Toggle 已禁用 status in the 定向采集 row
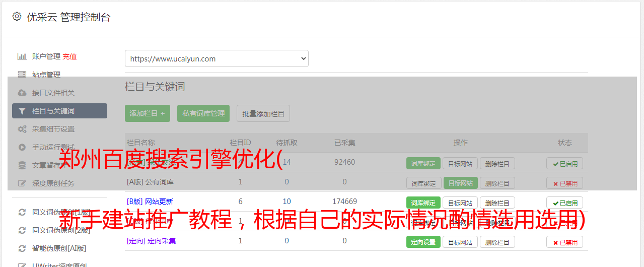The width and height of the screenshot is (644, 267). pos(565,242)
